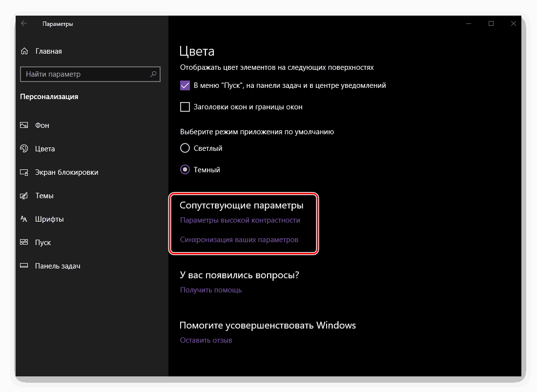Click Помогите усовершенствовать Windows heading

[x=268, y=325]
